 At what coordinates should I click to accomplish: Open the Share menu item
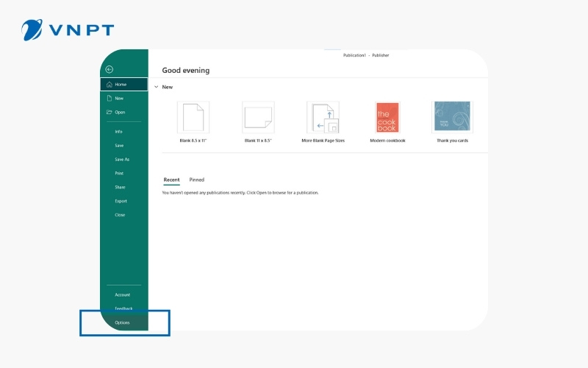click(x=120, y=187)
